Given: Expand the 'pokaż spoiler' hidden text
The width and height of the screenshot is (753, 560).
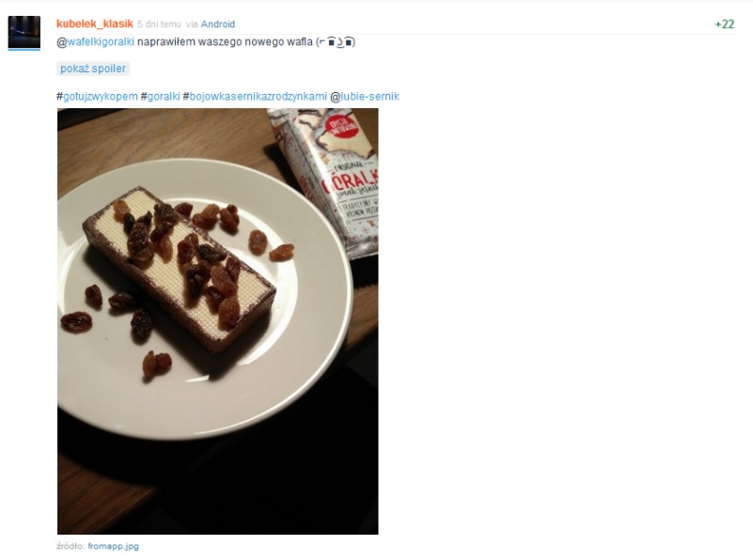Looking at the screenshot, I should [x=93, y=69].
